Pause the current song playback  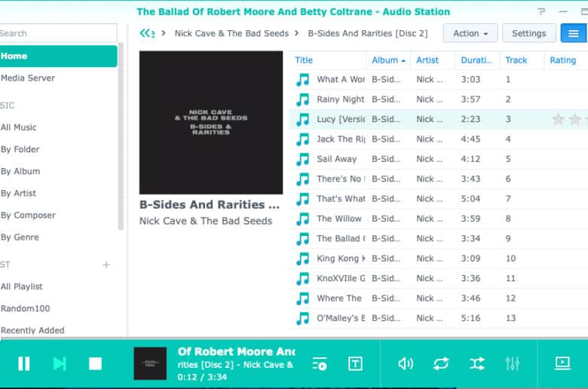pyautogui.click(x=24, y=363)
